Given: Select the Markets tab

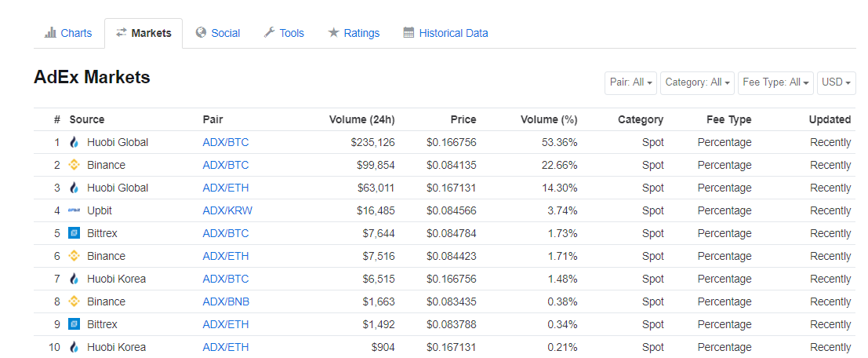Looking at the screenshot, I should pyautogui.click(x=143, y=33).
